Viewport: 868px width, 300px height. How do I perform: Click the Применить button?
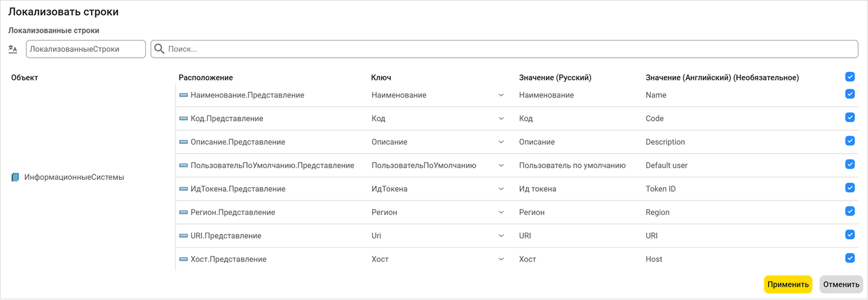(x=788, y=285)
